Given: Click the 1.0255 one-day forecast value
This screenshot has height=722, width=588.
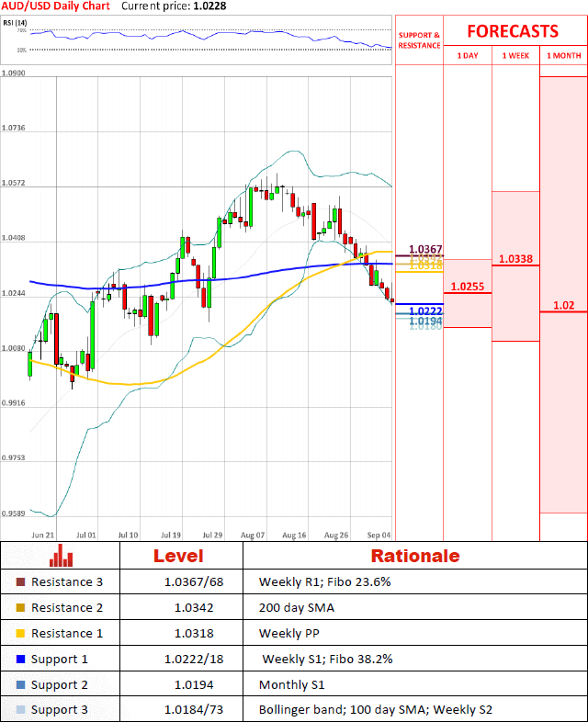Looking at the screenshot, I should pos(468,286).
